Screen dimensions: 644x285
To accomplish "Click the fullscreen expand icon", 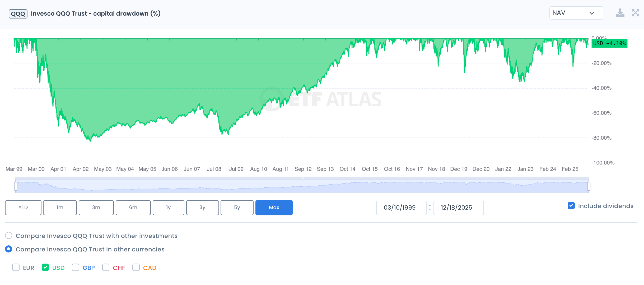I will pyautogui.click(x=635, y=13).
